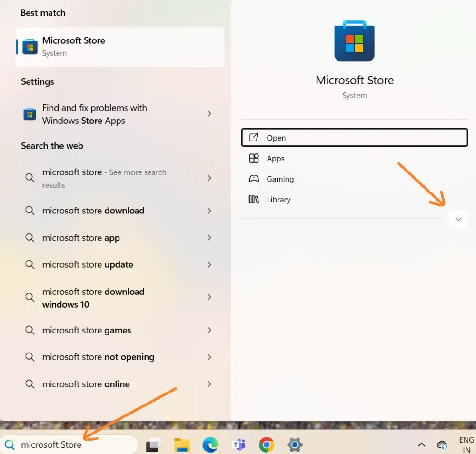The width and height of the screenshot is (476, 454).
Task: Open Task View from the taskbar
Action: click(154, 445)
